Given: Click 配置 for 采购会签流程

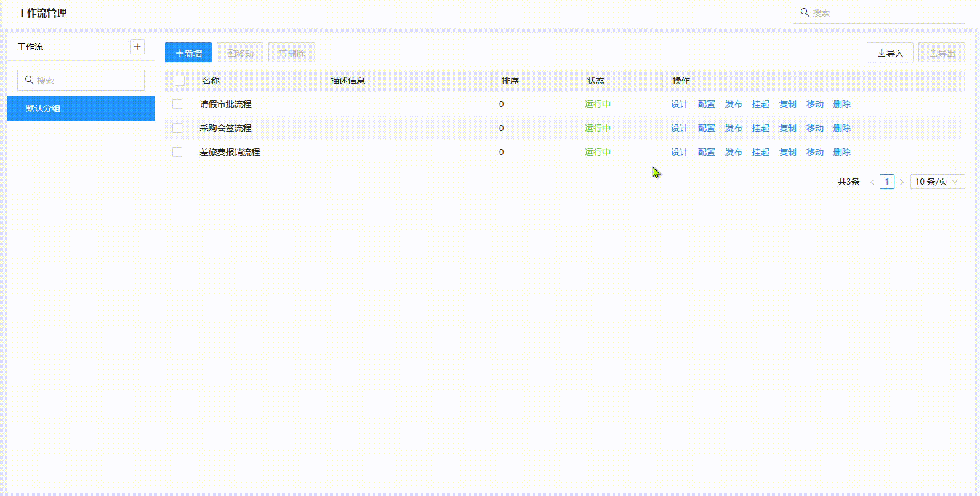Looking at the screenshot, I should coord(706,129).
